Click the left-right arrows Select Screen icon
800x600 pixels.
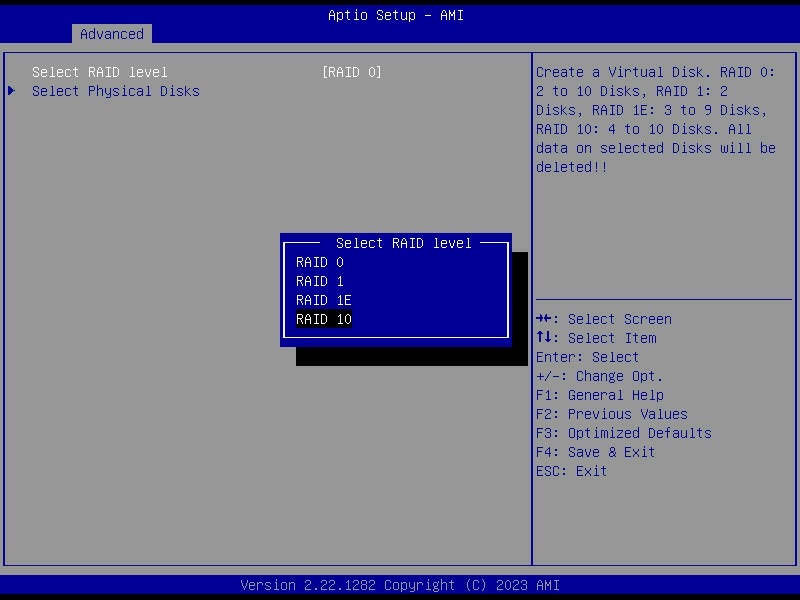coord(543,319)
